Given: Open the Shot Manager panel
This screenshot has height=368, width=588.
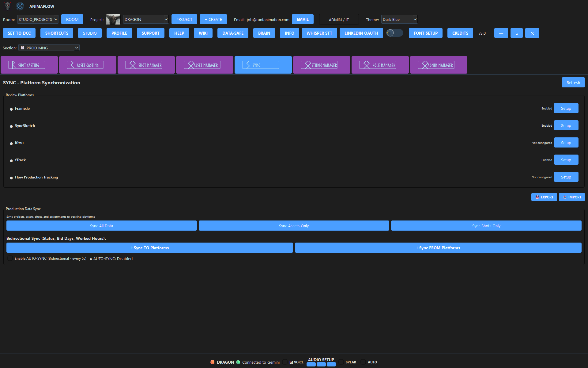Looking at the screenshot, I should click(x=146, y=65).
